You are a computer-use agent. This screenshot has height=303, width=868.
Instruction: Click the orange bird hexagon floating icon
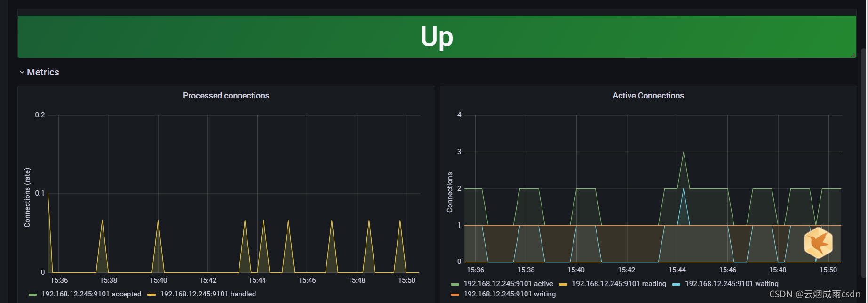coord(818,243)
